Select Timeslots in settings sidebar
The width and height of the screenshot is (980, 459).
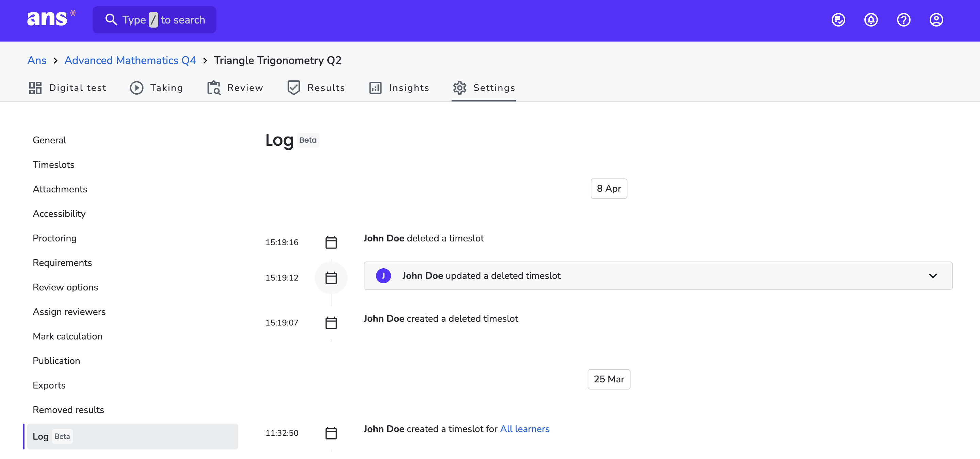point(54,164)
